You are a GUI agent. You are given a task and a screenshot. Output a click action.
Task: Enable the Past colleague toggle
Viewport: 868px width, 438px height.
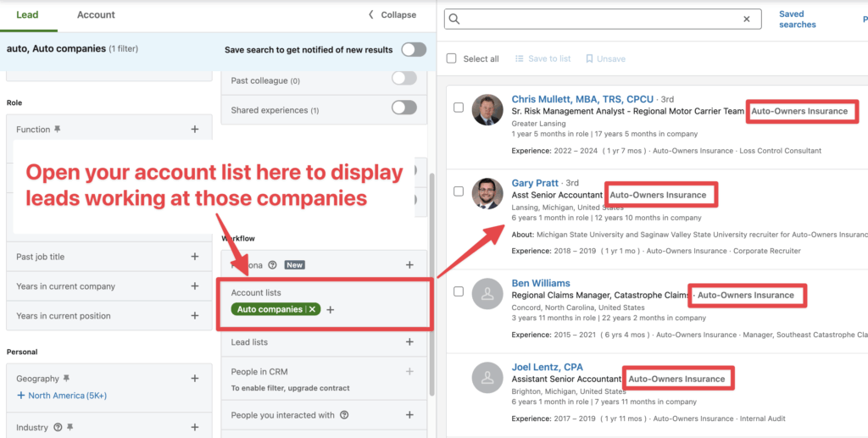pos(404,79)
